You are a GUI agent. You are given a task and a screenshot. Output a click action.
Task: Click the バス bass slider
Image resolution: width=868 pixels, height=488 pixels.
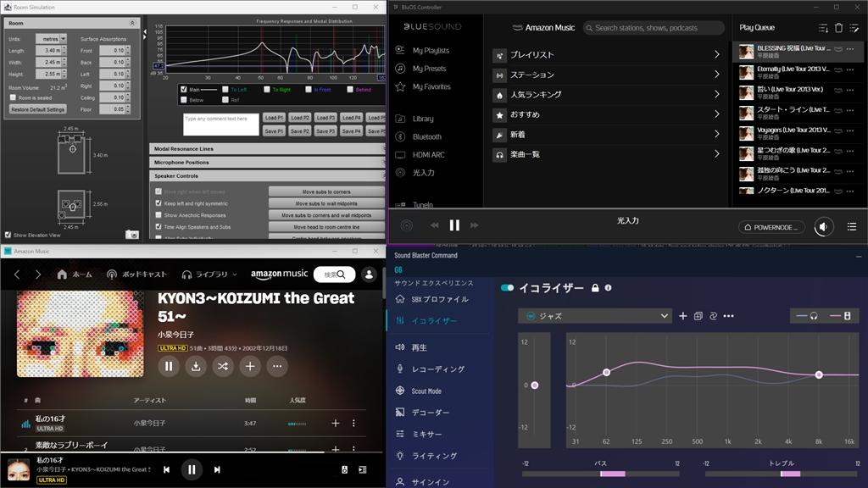coord(601,474)
